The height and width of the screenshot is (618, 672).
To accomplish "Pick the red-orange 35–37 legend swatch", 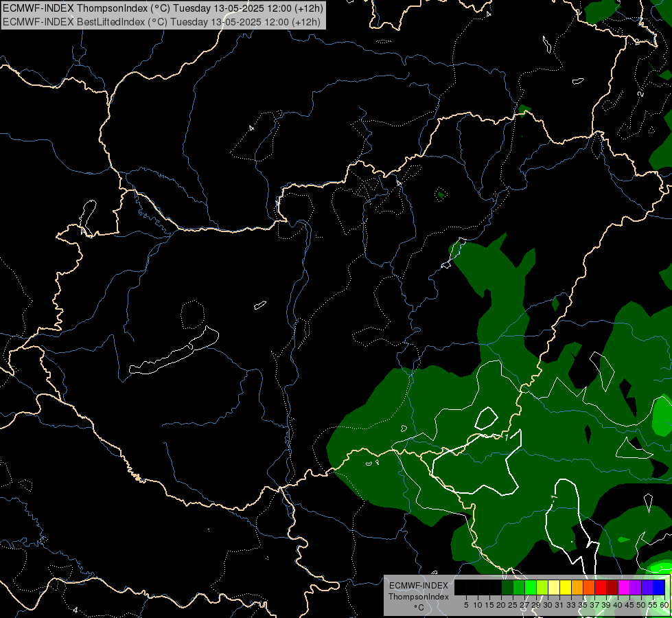I will 589,587.
